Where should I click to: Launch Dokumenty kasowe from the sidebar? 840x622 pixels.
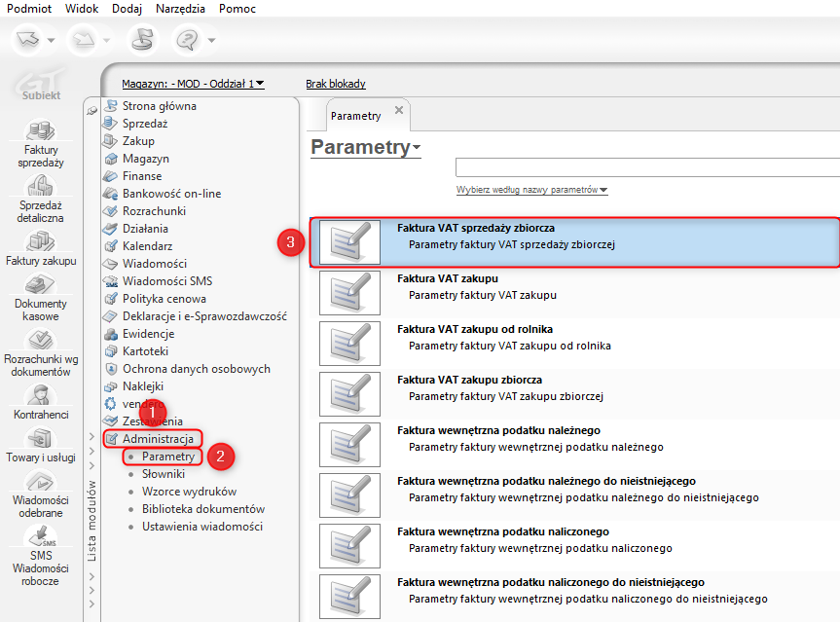pos(41,285)
